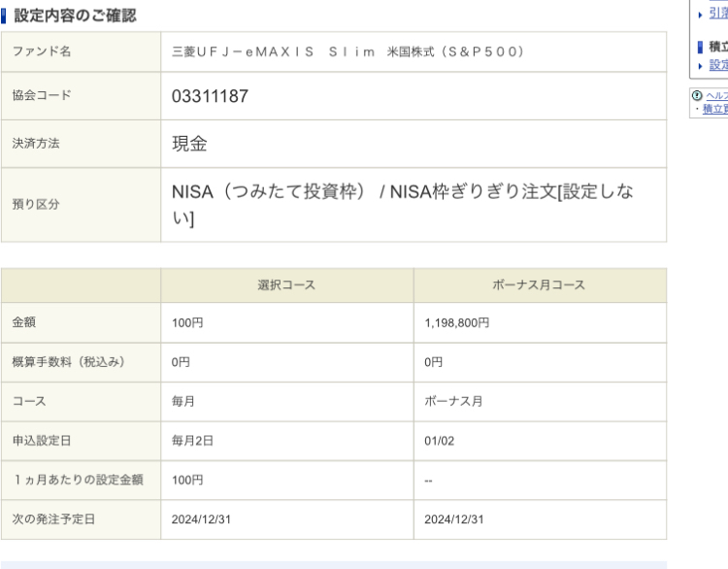Open the 引落 link in the side panel
Viewport: 728px width, 569px height.
point(718,14)
